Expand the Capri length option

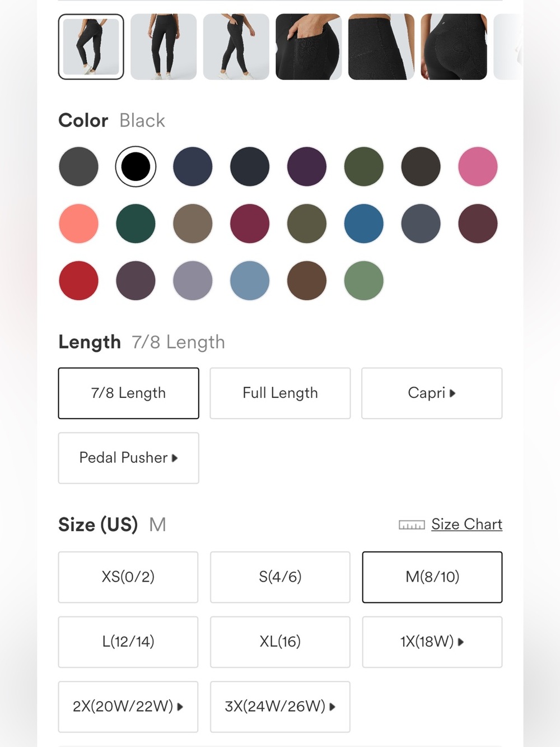432,393
